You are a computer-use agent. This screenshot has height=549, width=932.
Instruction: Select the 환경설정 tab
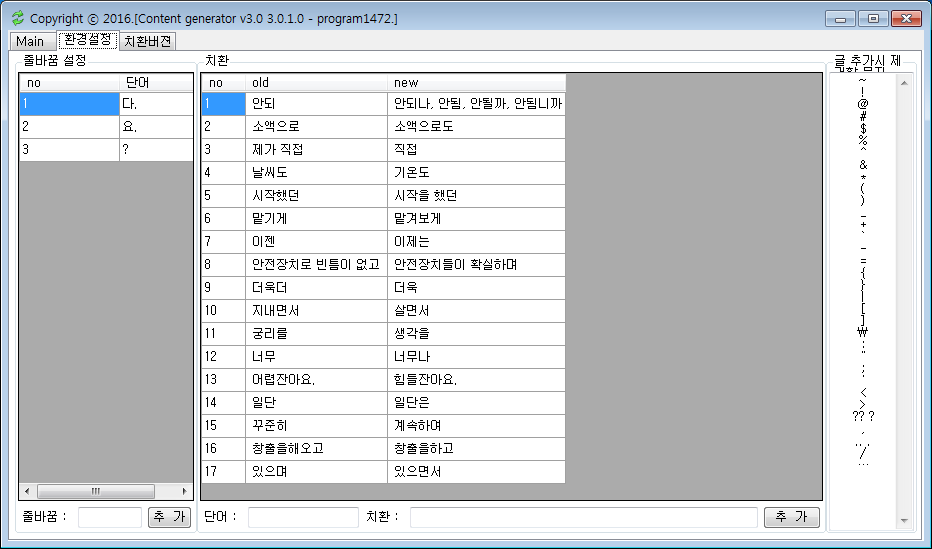[87, 40]
